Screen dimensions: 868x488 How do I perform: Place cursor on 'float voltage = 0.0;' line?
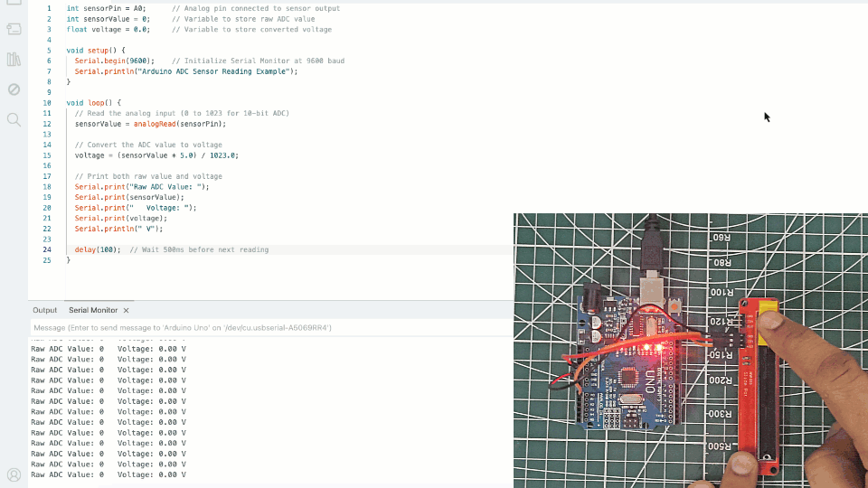point(108,29)
